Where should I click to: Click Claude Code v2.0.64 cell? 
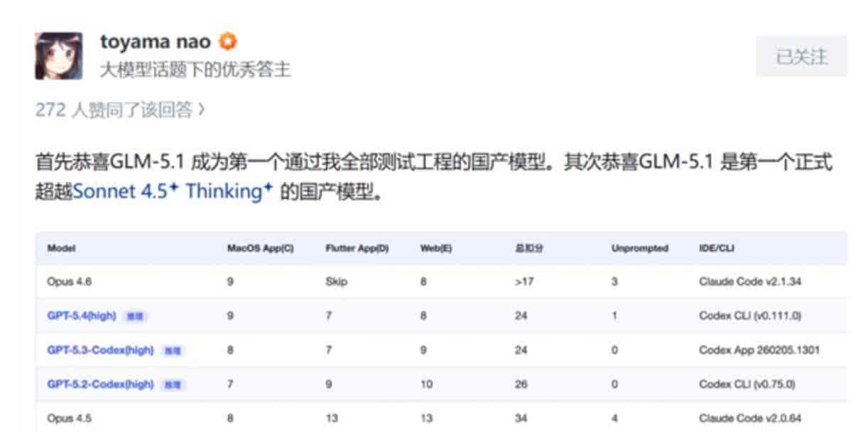point(752,418)
